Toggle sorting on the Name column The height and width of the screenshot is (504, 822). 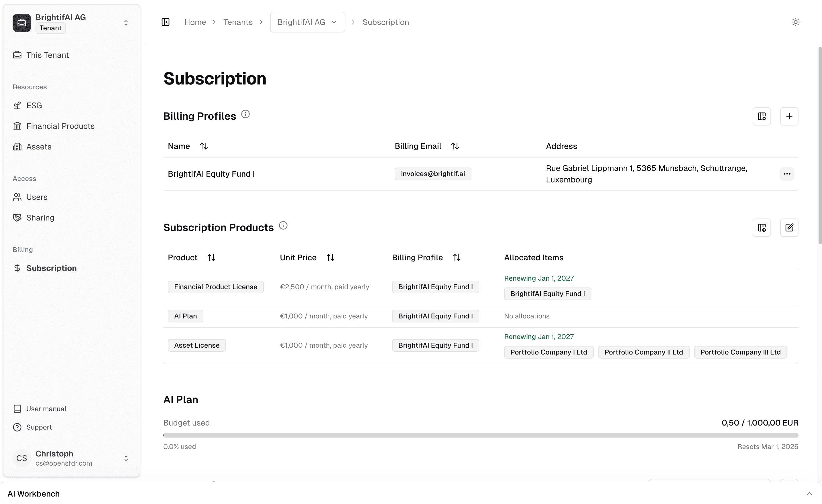point(204,146)
